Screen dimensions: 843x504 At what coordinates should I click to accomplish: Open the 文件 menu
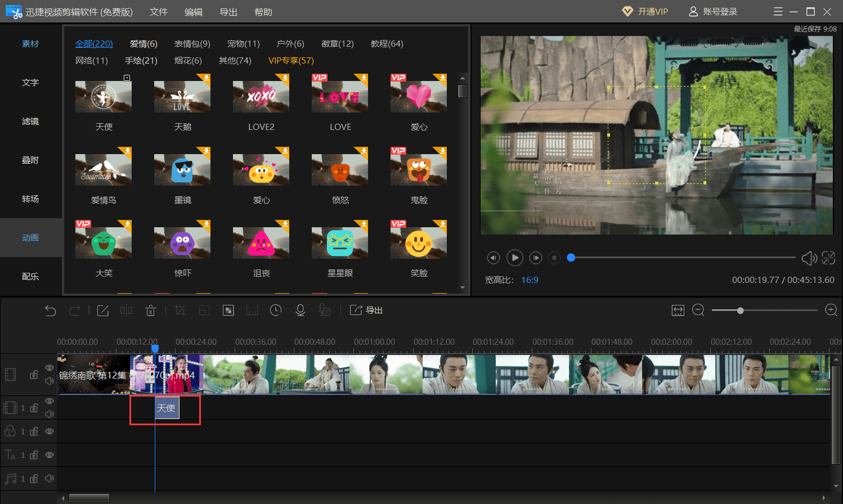pos(159,12)
